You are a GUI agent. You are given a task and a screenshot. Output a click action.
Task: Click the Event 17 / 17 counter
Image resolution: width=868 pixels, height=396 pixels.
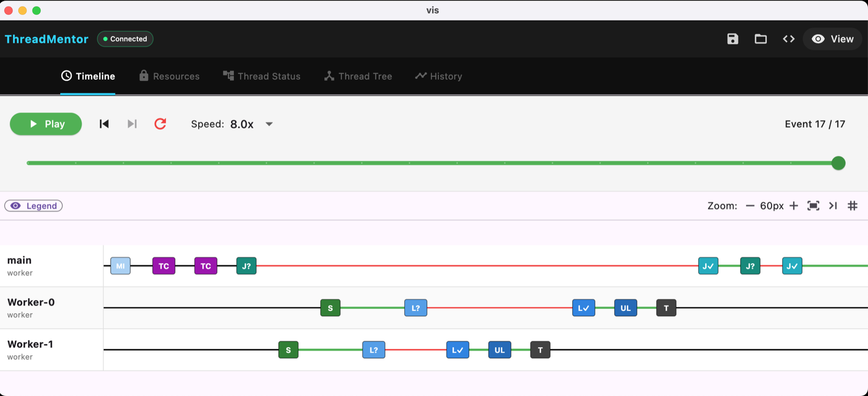[x=815, y=124]
